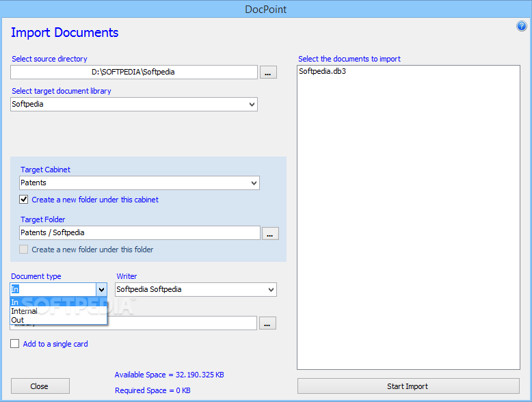Screen dimensions: 532x402
Task: Browse for source directory with ellipsis button
Action: click(x=268, y=72)
